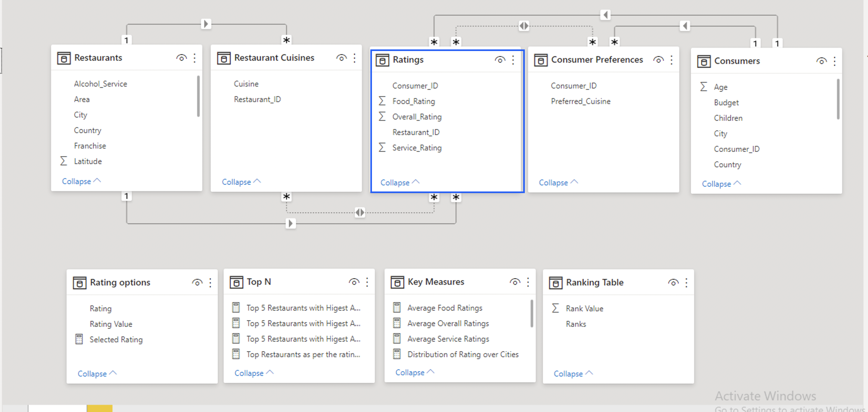Viewport: 868px width, 412px height.
Task: Collapse the Ratings table card
Action: click(x=400, y=183)
